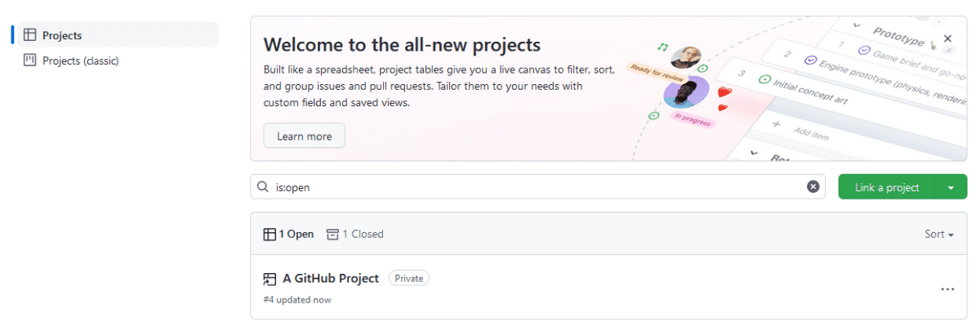Dismiss the welcome banner with X
Image resolution: width=980 pixels, height=336 pixels.
(947, 38)
